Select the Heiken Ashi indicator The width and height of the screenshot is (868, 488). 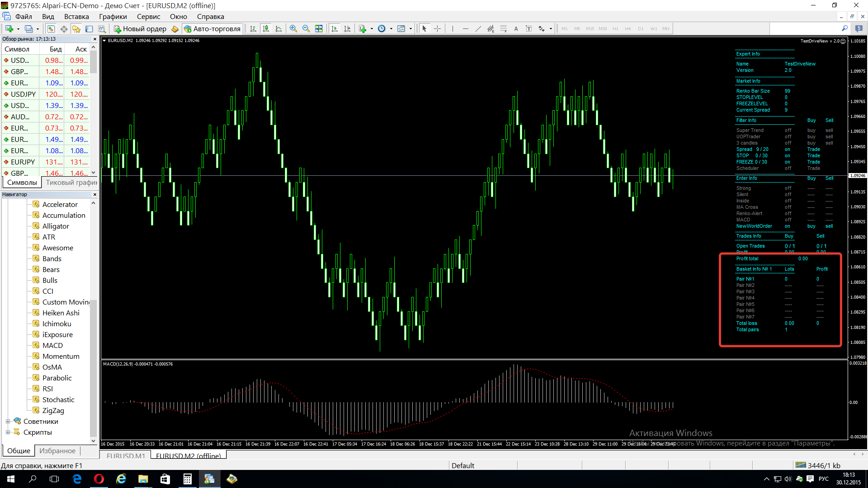pyautogui.click(x=61, y=313)
